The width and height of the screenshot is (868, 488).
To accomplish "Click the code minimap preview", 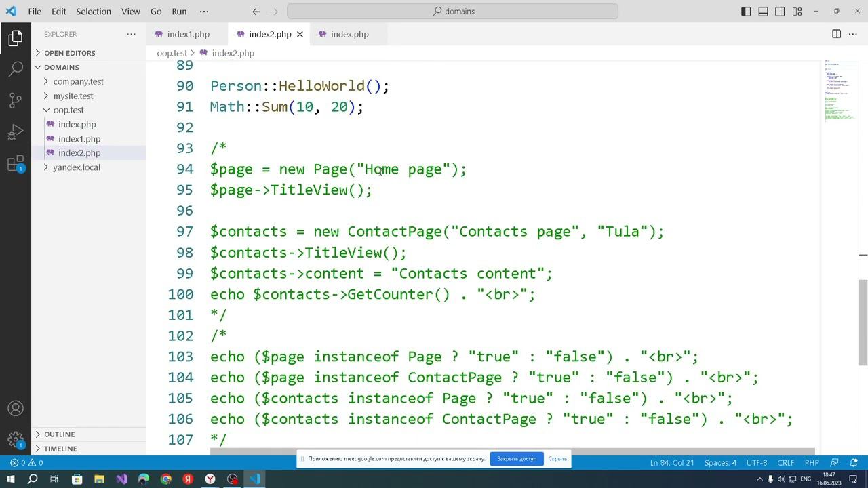I will click(x=840, y=91).
